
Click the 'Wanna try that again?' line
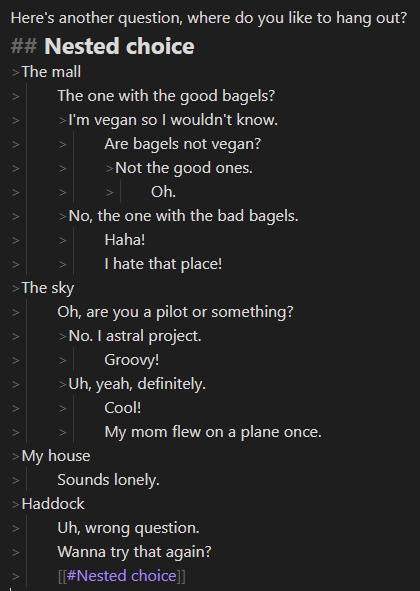coord(135,552)
